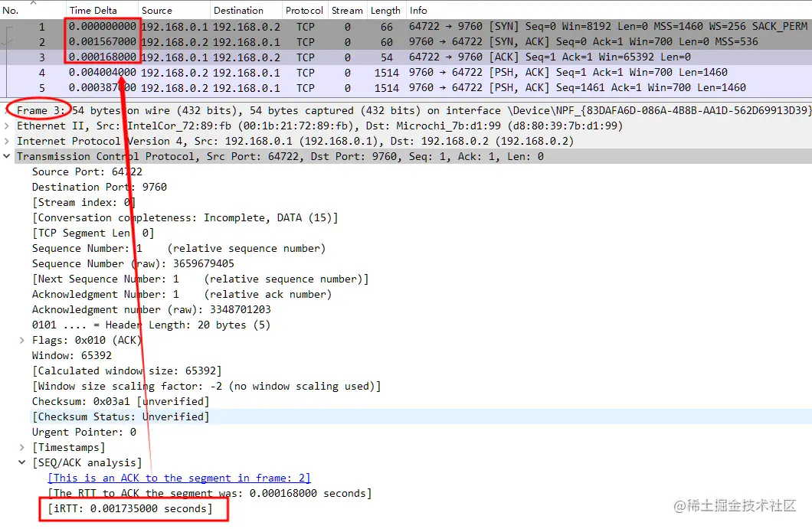Select packet 2 with SYN, ACK info
Viewport: 812px width, 529px height.
(406, 42)
